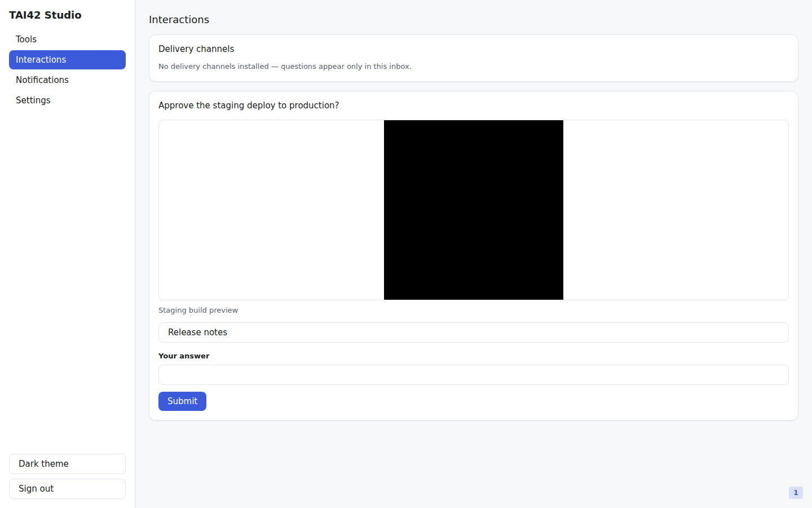This screenshot has height=508, width=812.
Task: Switch to Dark theme
Action: (67, 464)
